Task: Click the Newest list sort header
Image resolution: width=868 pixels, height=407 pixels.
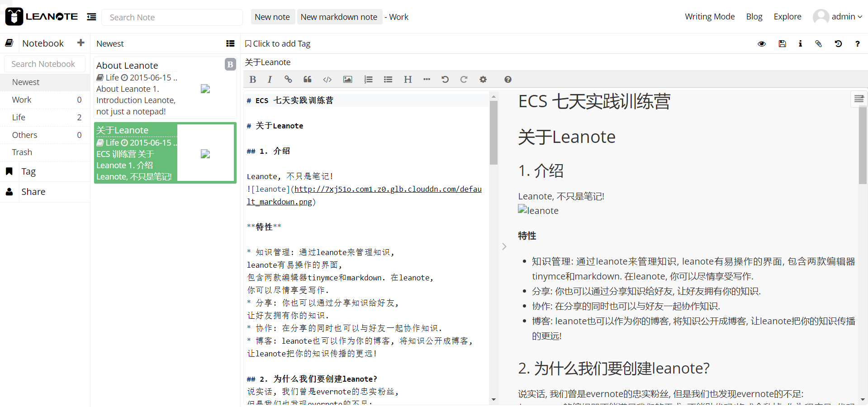Action: point(110,44)
